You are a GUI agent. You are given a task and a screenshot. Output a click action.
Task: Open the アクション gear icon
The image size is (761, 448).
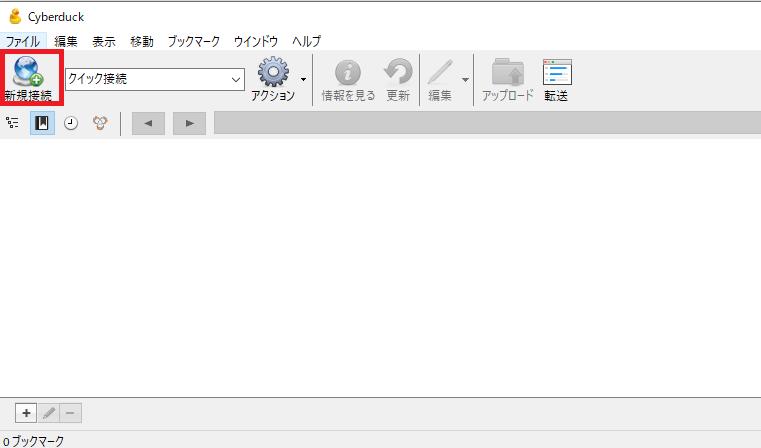pos(273,72)
